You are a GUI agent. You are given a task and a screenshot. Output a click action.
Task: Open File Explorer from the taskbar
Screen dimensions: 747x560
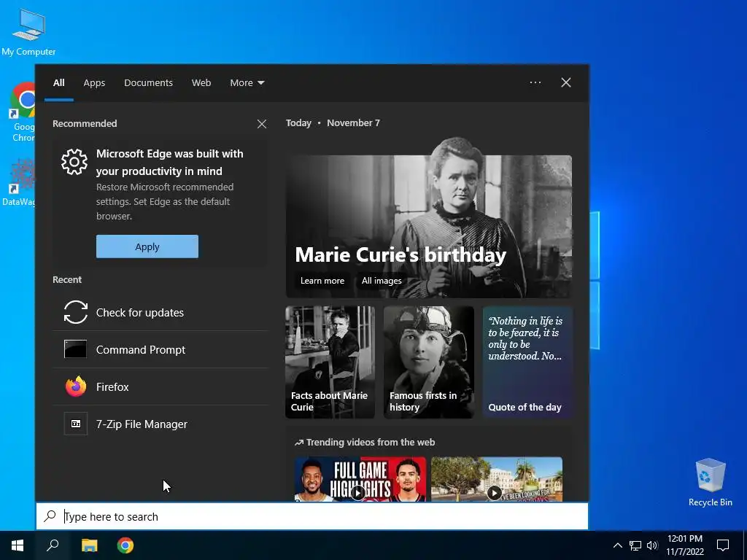coord(89,545)
